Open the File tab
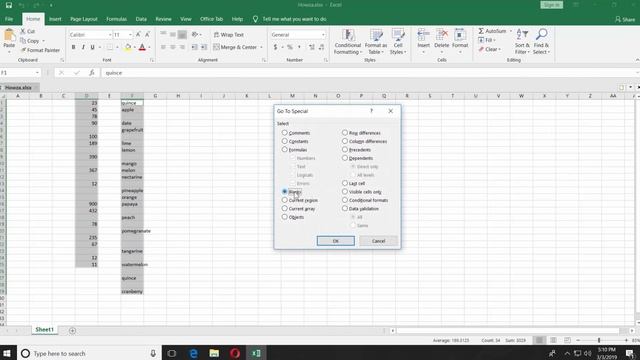This screenshot has height=360, width=640. (9, 19)
